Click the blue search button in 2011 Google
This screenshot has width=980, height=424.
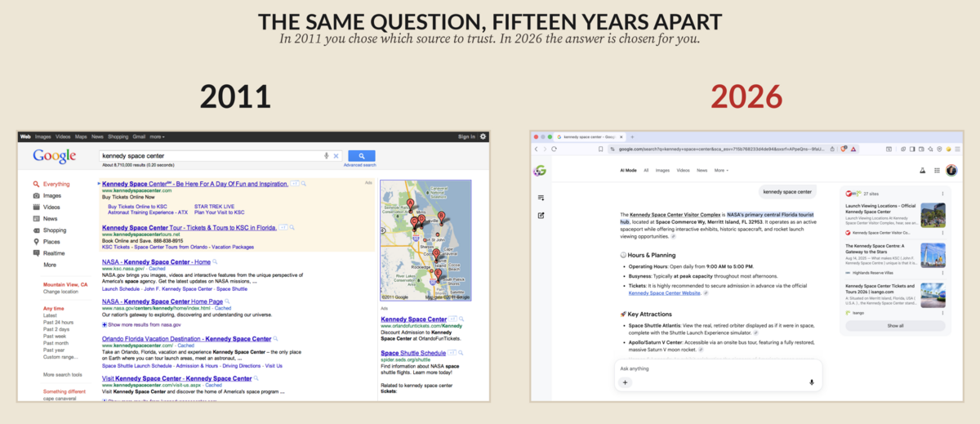click(x=362, y=156)
